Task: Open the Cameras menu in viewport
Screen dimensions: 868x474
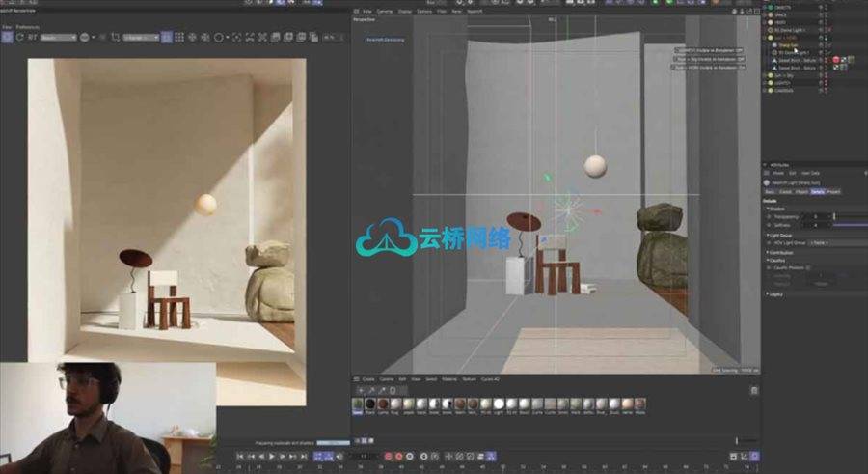Action: click(x=385, y=11)
